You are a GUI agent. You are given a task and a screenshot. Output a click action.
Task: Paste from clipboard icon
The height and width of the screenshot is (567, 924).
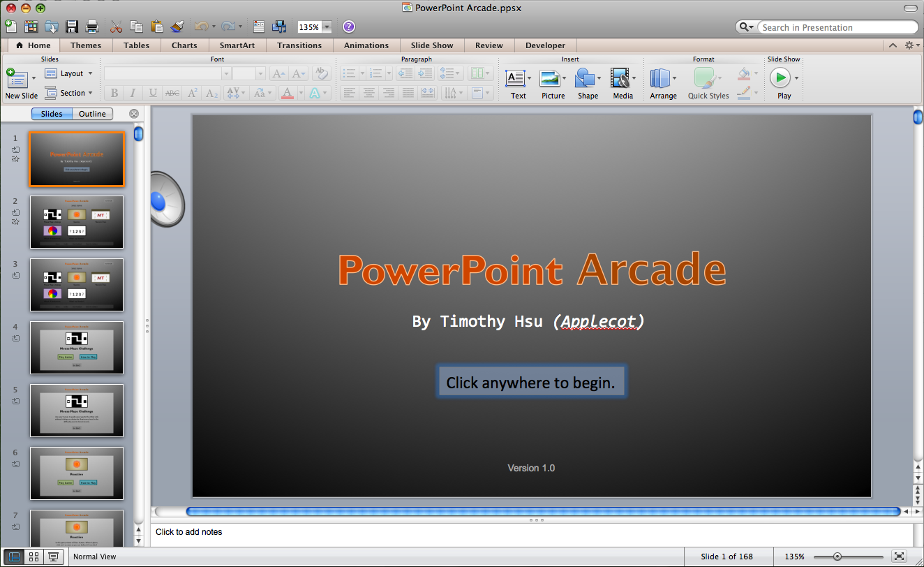[157, 27]
